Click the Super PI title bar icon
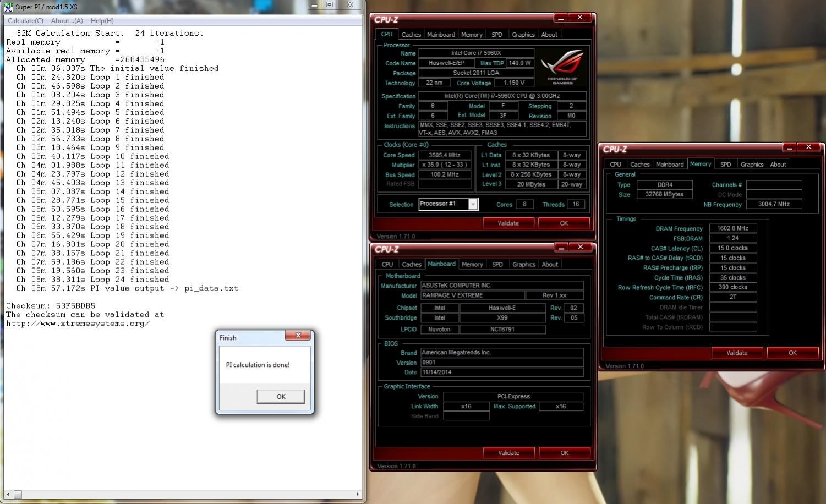This screenshot has width=826, height=504. pyautogui.click(x=8, y=7)
